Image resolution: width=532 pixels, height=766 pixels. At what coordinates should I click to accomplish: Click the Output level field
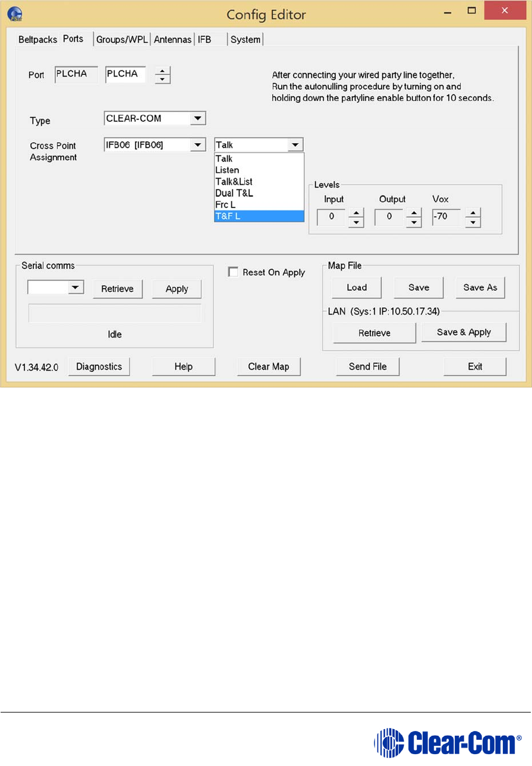point(389,217)
